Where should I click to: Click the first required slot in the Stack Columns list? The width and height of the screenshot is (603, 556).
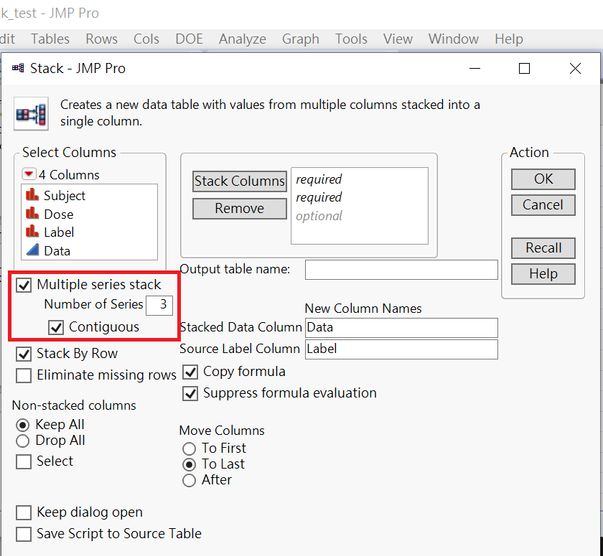point(318,179)
